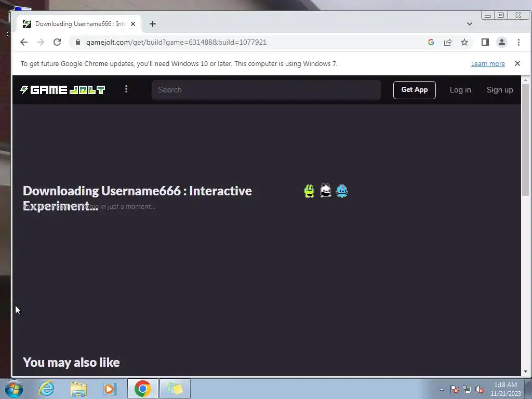
Task: Bookmark this tab with the star
Action: click(x=464, y=42)
